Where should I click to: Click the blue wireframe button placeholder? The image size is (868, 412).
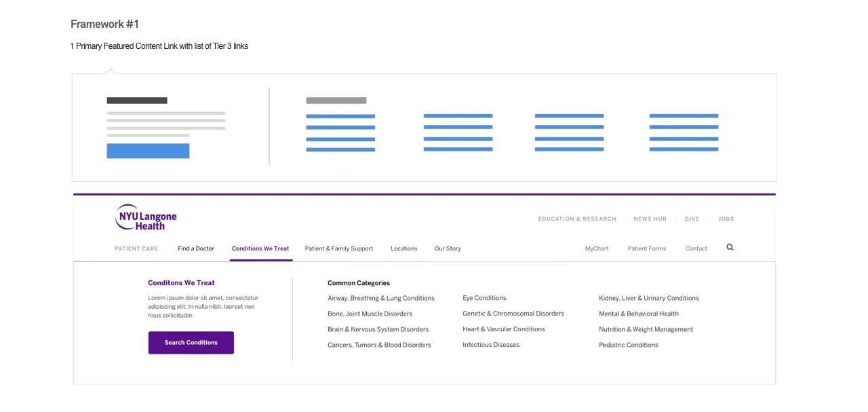pos(148,151)
